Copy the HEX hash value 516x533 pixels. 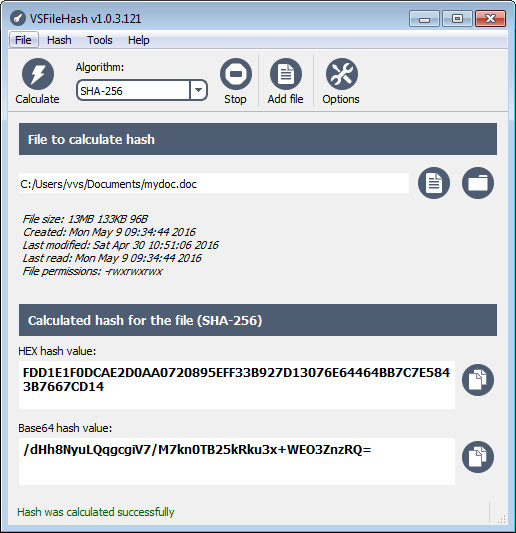(478, 380)
